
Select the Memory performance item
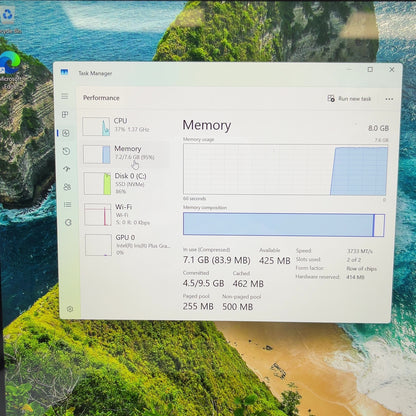click(x=126, y=154)
